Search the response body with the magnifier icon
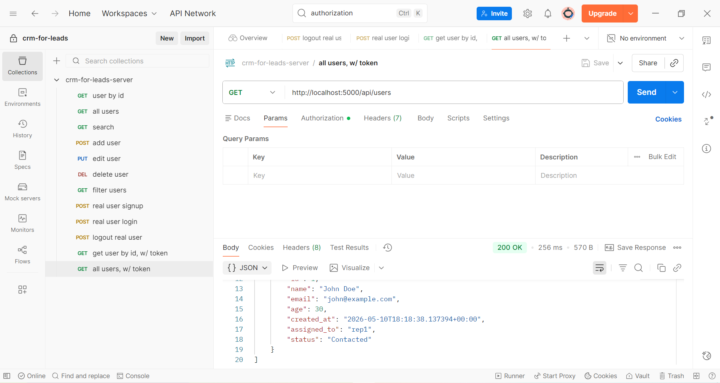The width and height of the screenshot is (720, 383). tap(638, 268)
